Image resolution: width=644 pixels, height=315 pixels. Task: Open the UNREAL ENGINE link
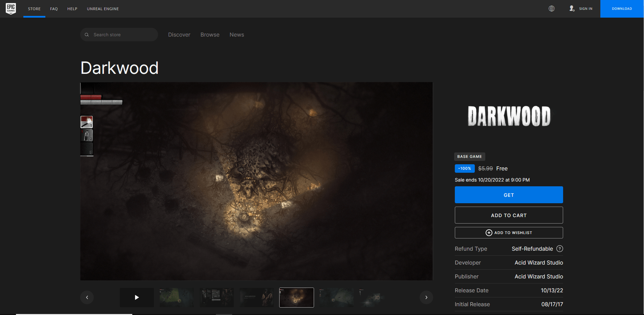coord(103,9)
